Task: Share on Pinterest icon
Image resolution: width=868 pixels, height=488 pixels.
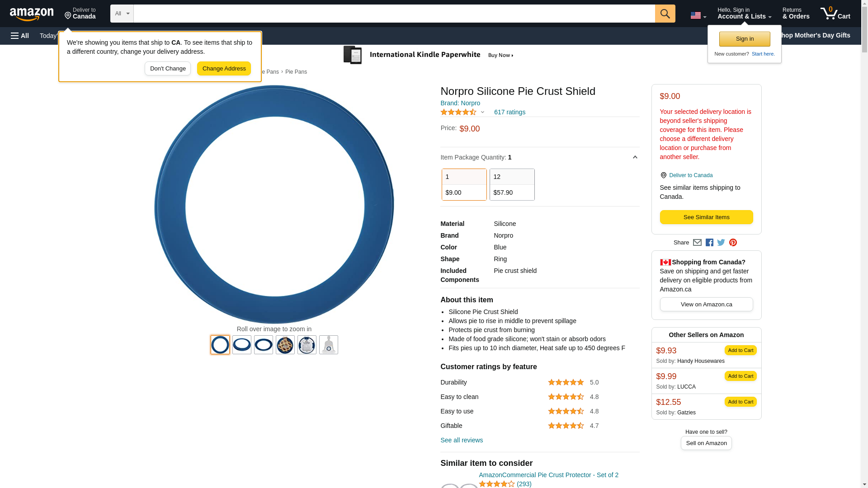Action: pos(733,243)
